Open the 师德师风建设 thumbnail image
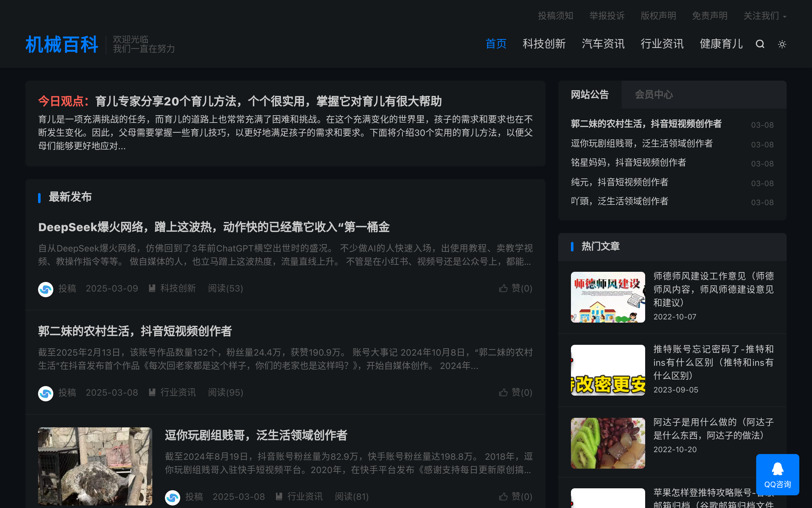The width and height of the screenshot is (812, 508). (x=608, y=297)
